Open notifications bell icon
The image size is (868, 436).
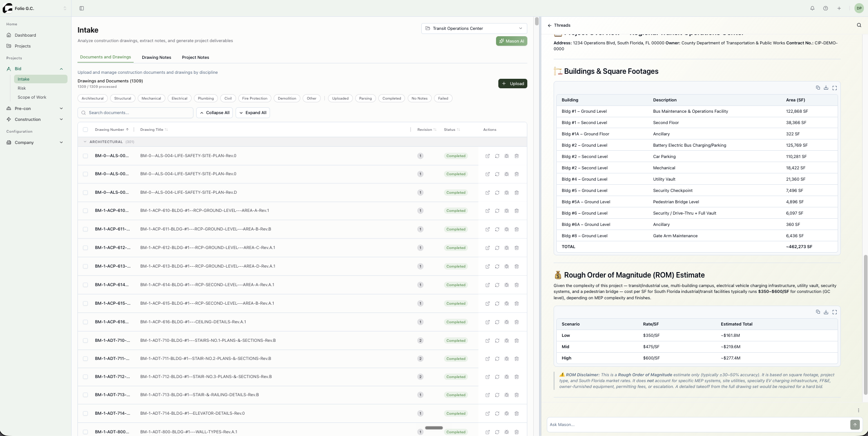point(812,8)
